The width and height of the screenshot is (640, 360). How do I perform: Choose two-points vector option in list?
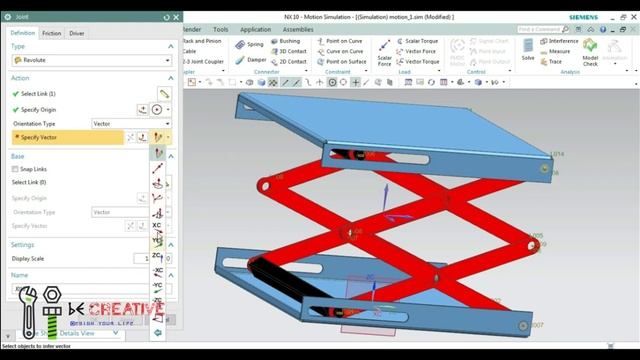[x=158, y=168]
